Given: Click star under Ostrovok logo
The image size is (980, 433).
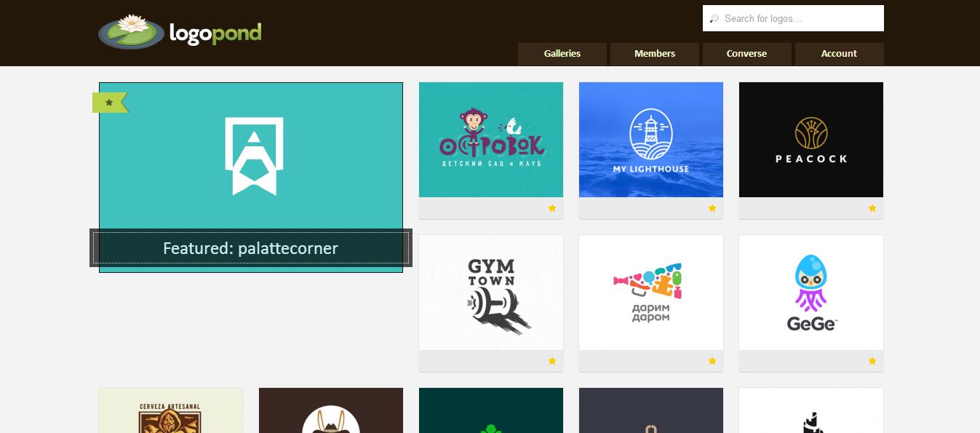Looking at the screenshot, I should point(552,208).
